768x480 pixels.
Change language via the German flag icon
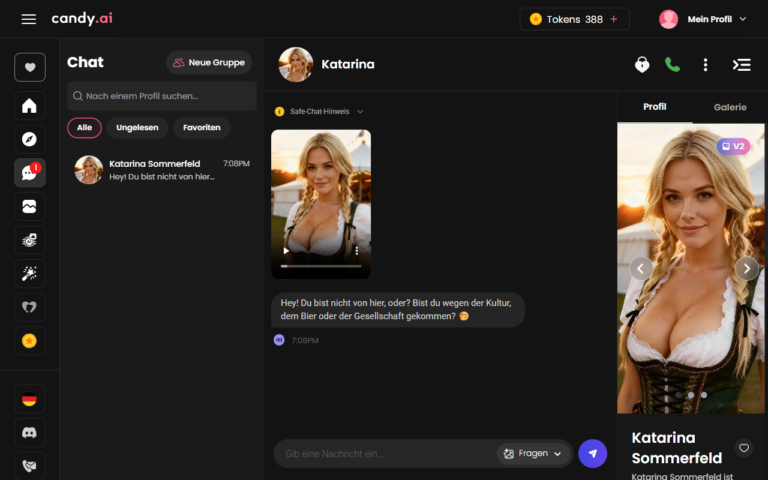(30, 399)
